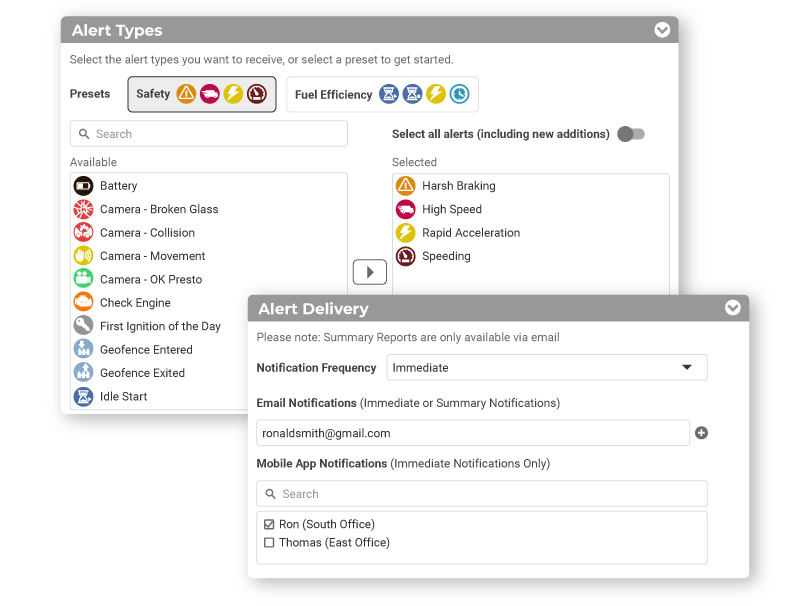Click the add email plus button
This screenshot has width=800, height=606.
(701, 432)
